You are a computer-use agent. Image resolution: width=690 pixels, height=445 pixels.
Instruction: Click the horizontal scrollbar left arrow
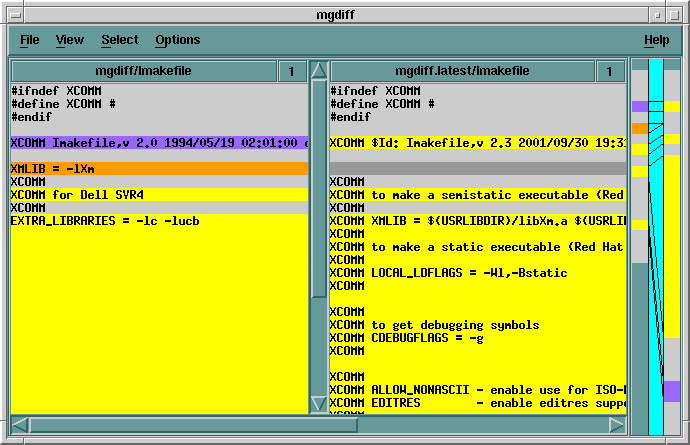click(x=20, y=425)
